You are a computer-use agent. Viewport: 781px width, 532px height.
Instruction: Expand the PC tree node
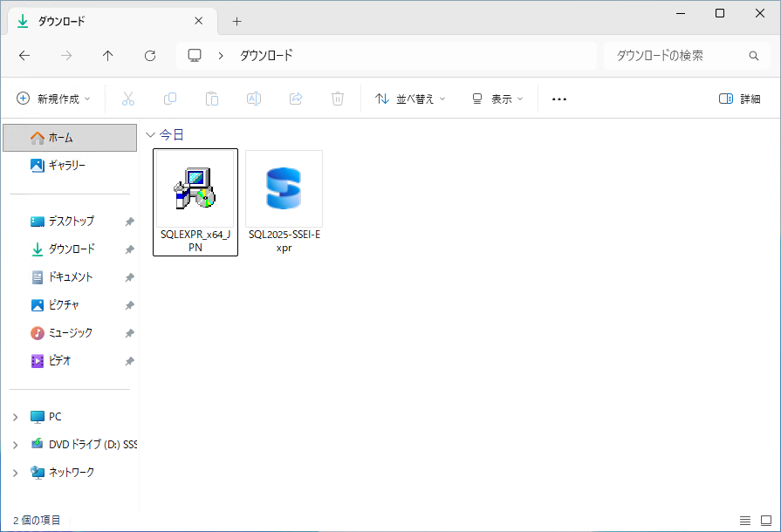click(x=16, y=417)
